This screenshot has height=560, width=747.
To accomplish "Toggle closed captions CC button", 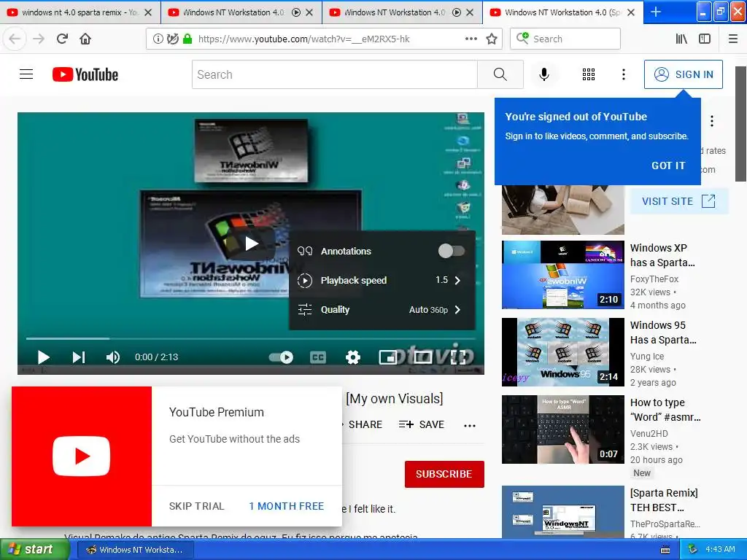I will pyautogui.click(x=318, y=357).
